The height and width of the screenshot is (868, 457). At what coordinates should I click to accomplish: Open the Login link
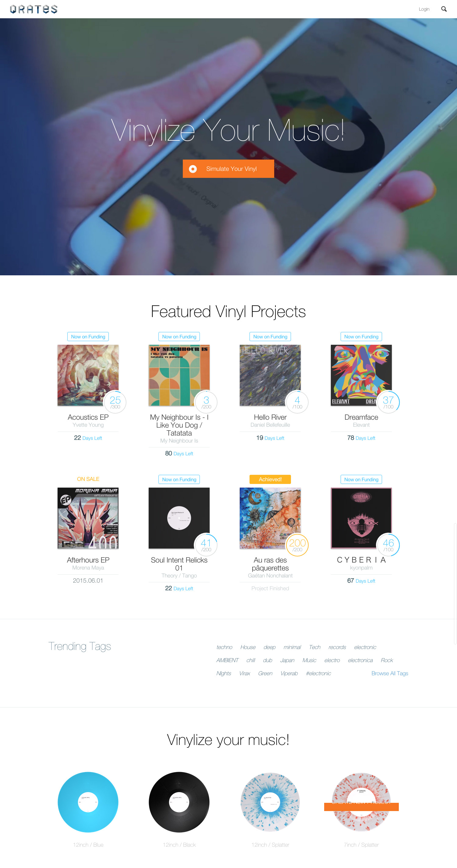(423, 9)
